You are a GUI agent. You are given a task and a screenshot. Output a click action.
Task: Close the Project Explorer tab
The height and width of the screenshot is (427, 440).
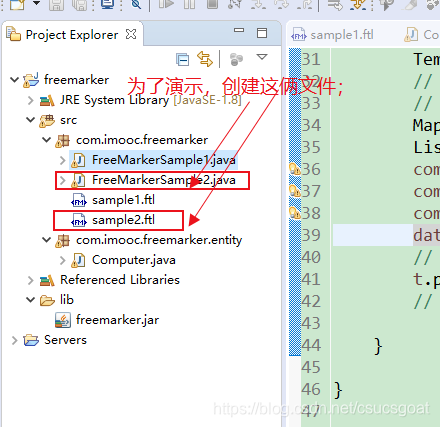[x=131, y=34]
